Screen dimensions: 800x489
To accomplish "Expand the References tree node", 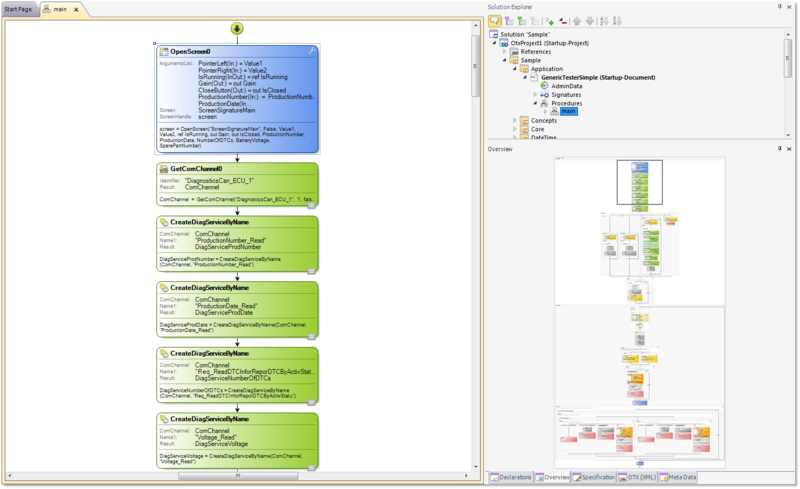I will point(506,52).
